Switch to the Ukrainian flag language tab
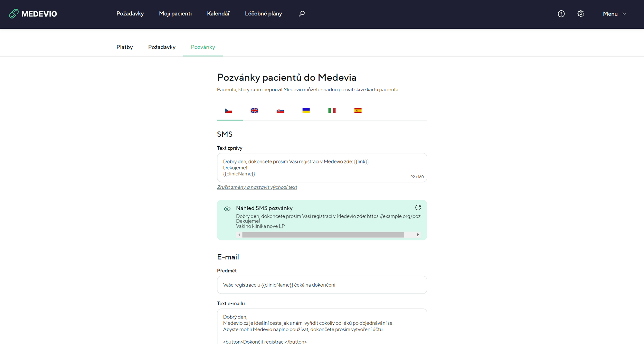This screenshot has height=344, width=644. pos(306,111)
